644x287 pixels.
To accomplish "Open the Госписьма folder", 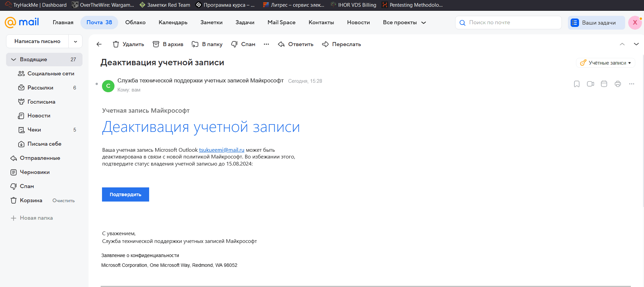I will coord(44,102).
